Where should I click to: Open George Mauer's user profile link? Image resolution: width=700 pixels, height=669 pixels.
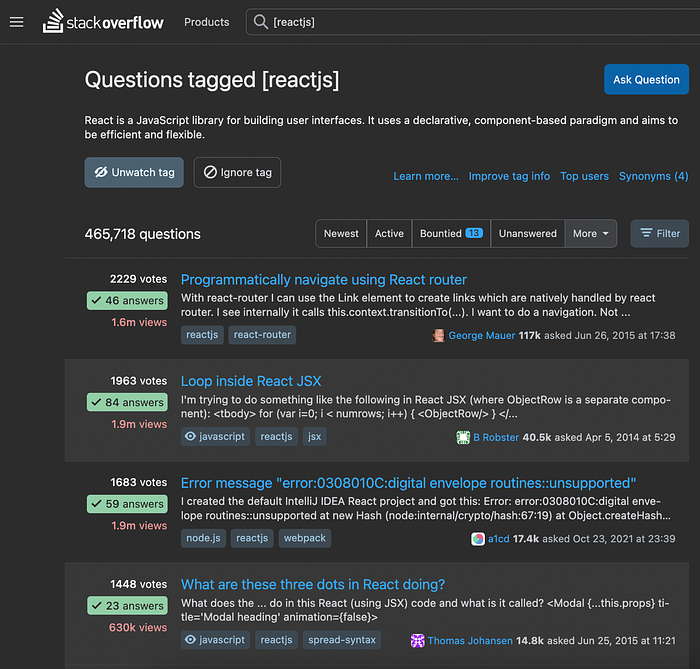(x=482, y=336)
